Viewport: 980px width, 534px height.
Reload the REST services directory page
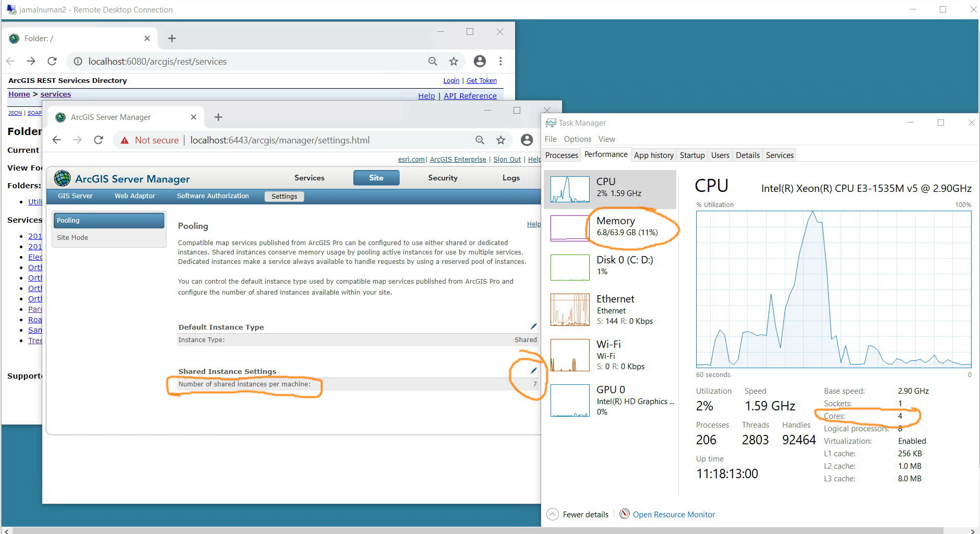(x=52, y=61)
